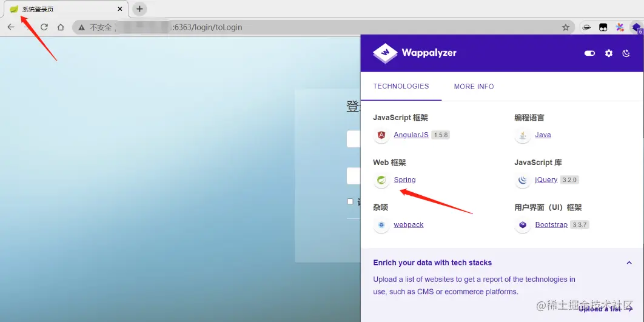Click the Spring leaf icon in panel
Screen dimensions: 644x322
pyautogui.click(x=381, y=180)
